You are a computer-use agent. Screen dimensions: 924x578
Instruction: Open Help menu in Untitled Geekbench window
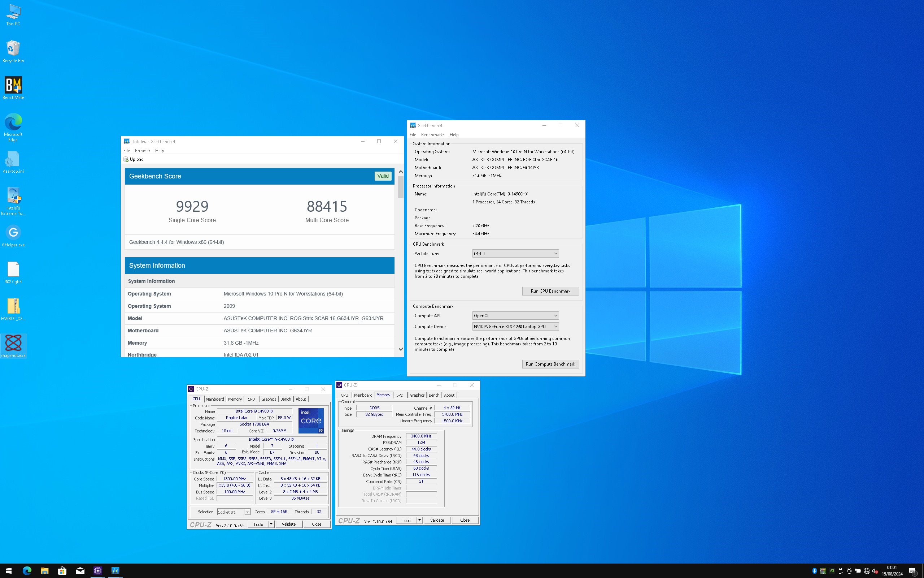coord(160,151)
